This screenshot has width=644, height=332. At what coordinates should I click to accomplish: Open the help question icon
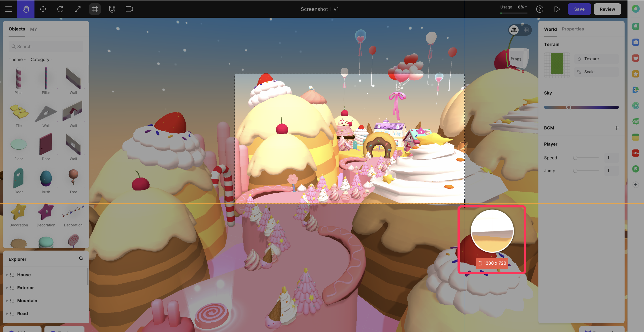click(540, 9)
